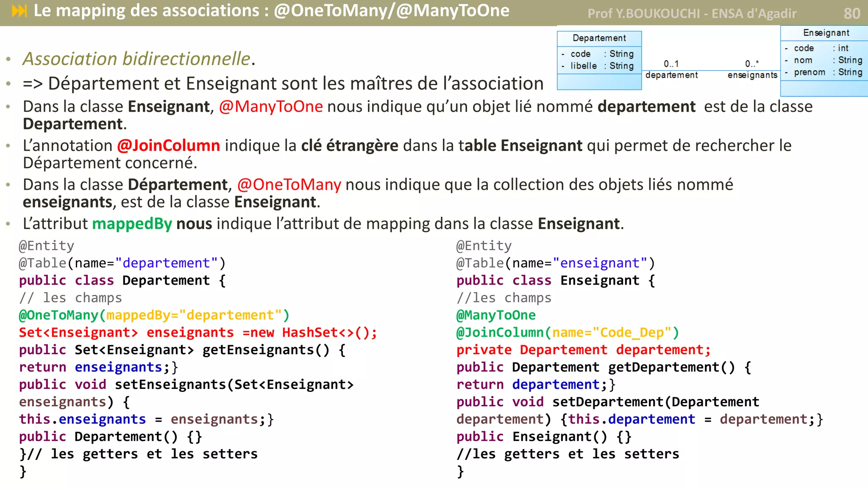Click the bold 'clé étrangère' phrase

click(350, 145)
